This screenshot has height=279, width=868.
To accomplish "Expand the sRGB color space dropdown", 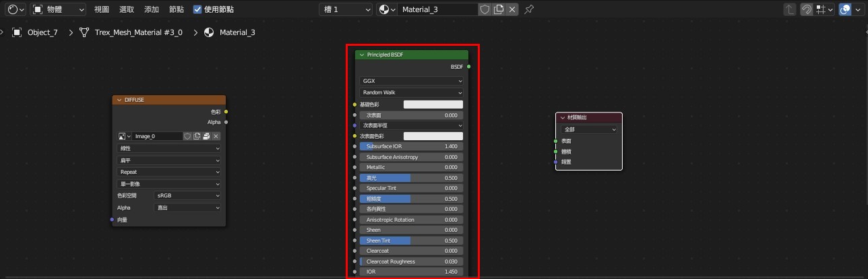I will [187, 195].
